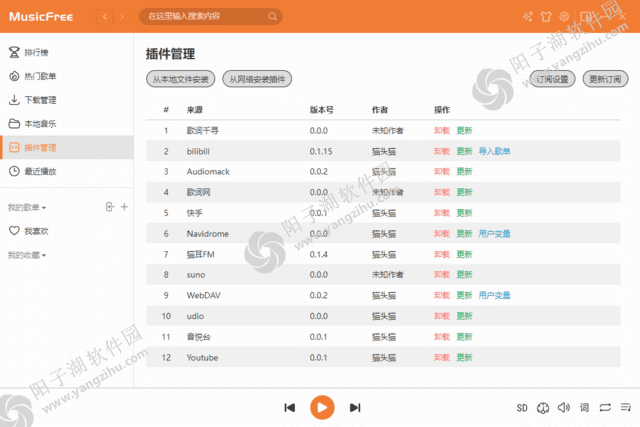
Task: Select version 0.1.15 cell for bilibili
Action: coord(321,151)
